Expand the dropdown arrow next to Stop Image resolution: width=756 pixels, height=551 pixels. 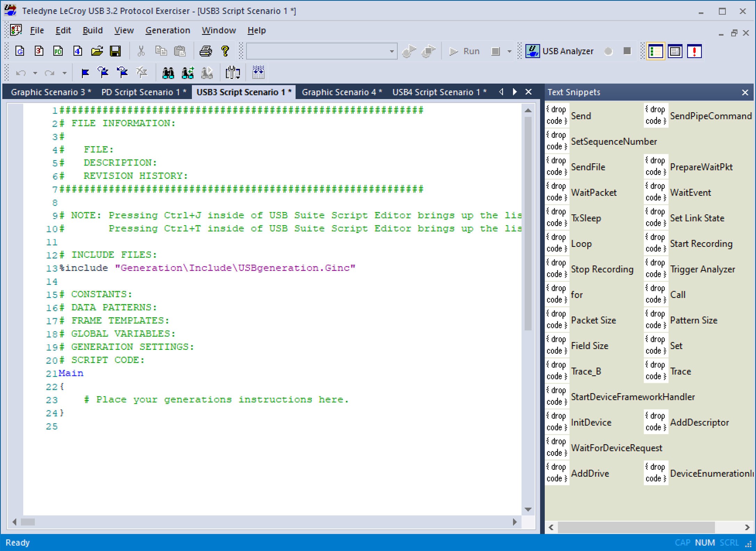point(509,51)
